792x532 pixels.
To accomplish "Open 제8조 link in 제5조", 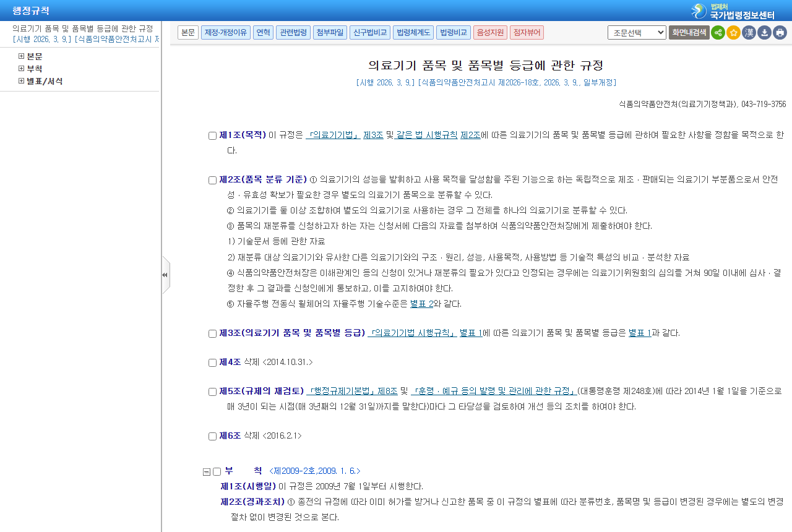I will coord(387,391).
